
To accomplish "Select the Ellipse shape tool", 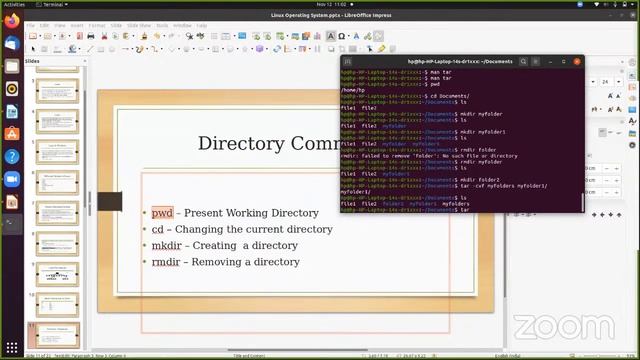I will [111, 49].
